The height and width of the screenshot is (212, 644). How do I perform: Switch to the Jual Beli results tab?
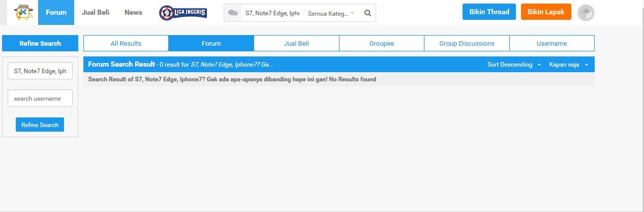(x=296, y=43)
